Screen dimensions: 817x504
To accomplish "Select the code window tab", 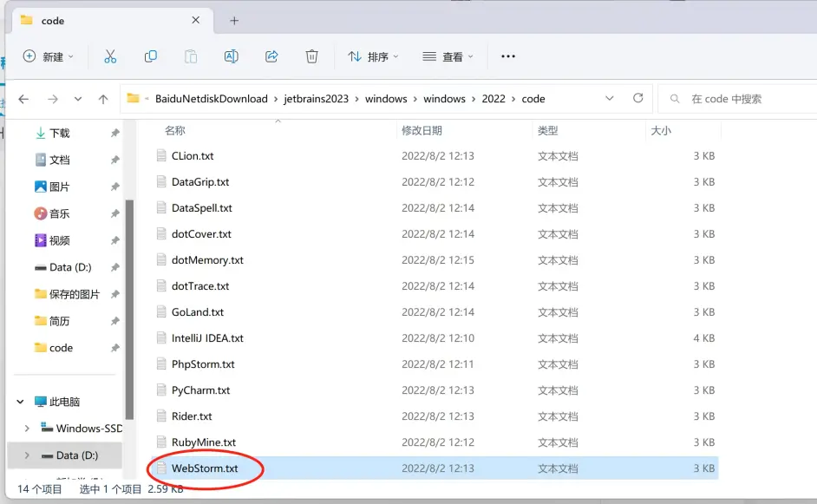I will (x=112, y=20).
